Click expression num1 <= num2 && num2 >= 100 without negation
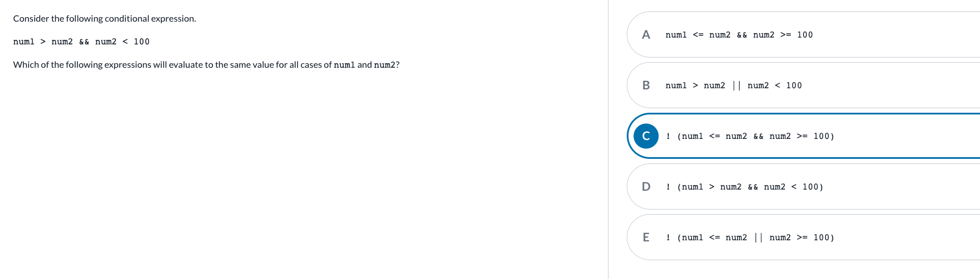The image size is (980, 279). 739,35
